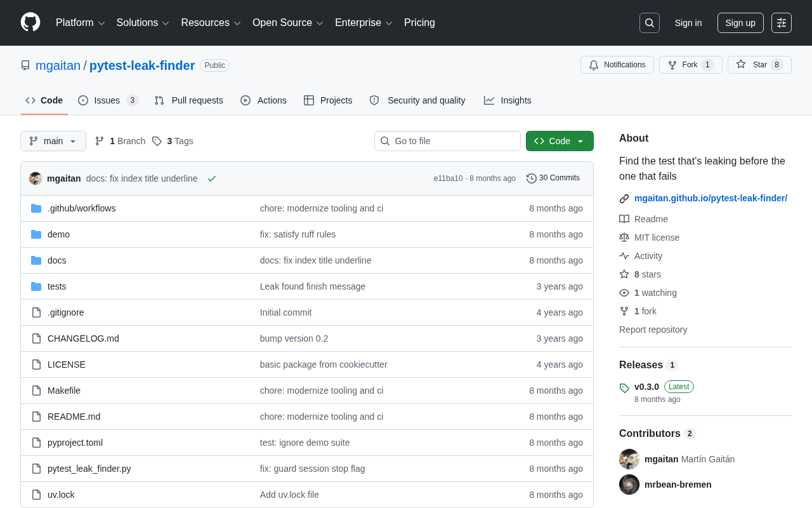Click the Sign in link

[688, 23]
